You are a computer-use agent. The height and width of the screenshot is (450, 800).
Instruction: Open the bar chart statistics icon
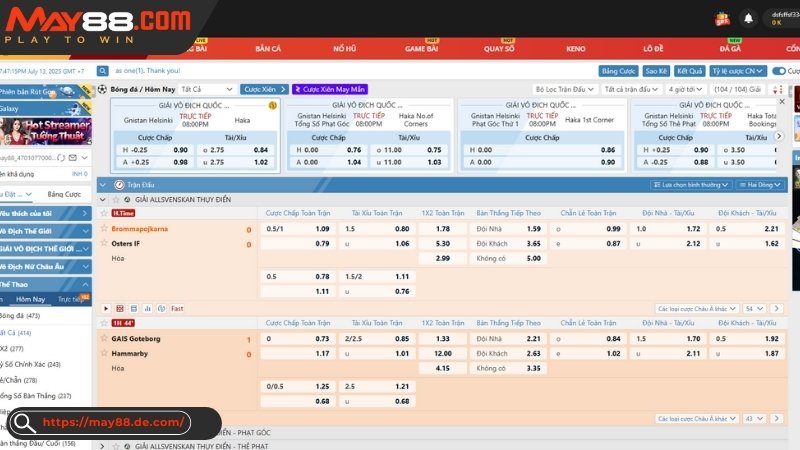pos(147,308)
